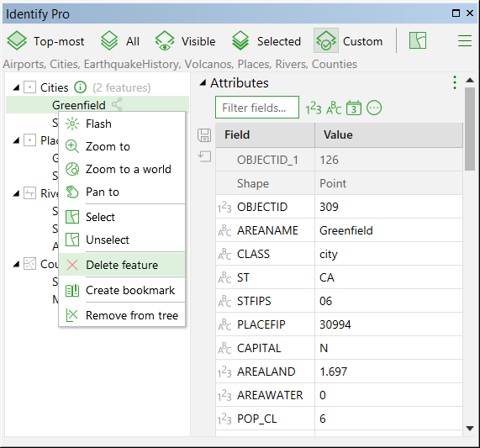Select the All layers identify mode
The height and width of the screenshot is (448, 480).
pos(120,41)
